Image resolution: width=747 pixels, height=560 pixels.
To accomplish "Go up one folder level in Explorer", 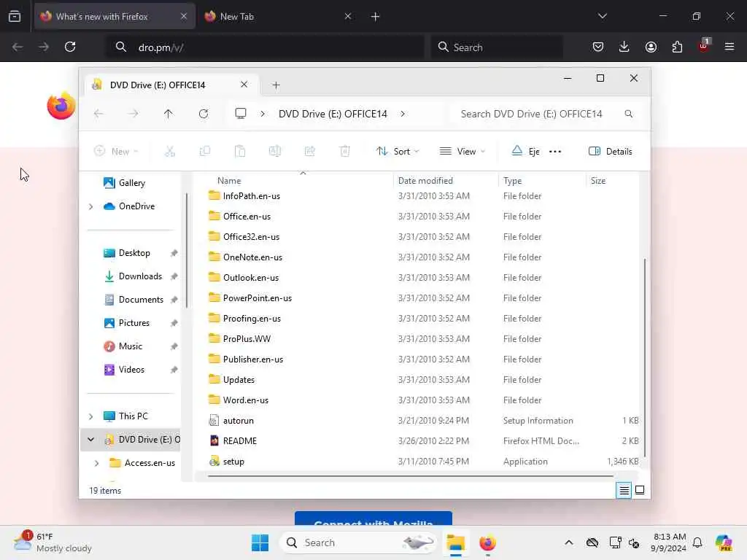I will tap(169, 114).
